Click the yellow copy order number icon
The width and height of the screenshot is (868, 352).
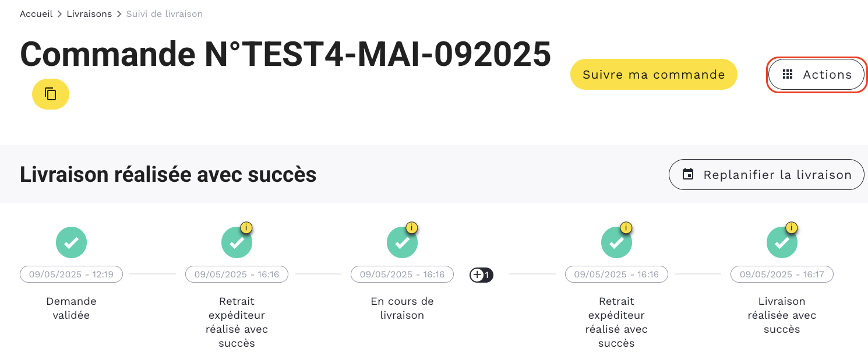[51, 94]
